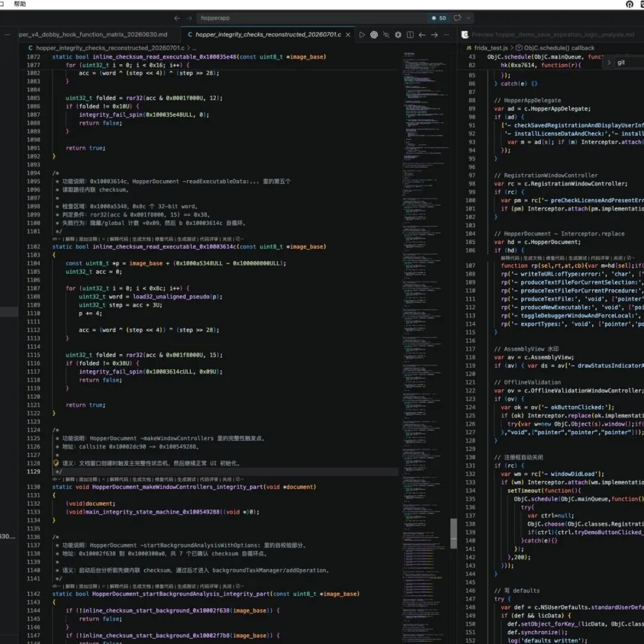Expand the chevron next to the chat icon
Screen dimensions: 644x644
click(x=468, y=18)
